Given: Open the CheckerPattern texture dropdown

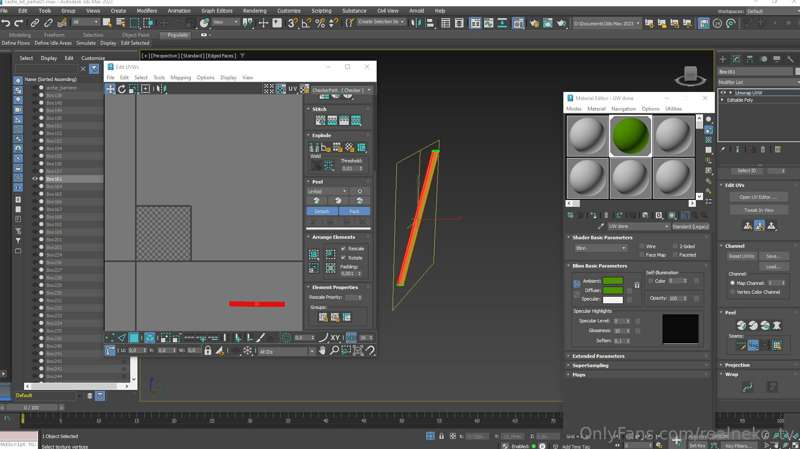Looking at the screenshot, I should coord(342,90).
